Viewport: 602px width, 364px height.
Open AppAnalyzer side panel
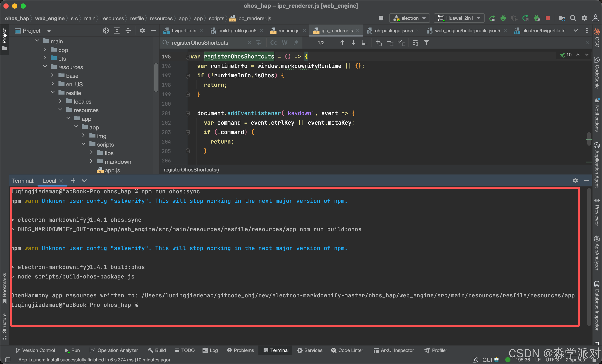click(597, 253)
